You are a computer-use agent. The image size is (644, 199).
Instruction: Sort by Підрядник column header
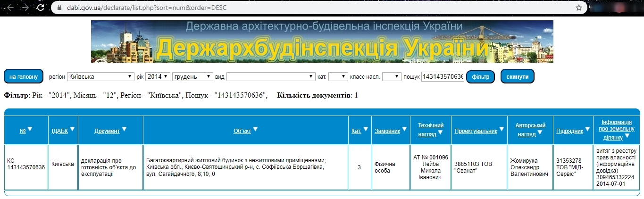pyautogui.click(x=570, y=131)
